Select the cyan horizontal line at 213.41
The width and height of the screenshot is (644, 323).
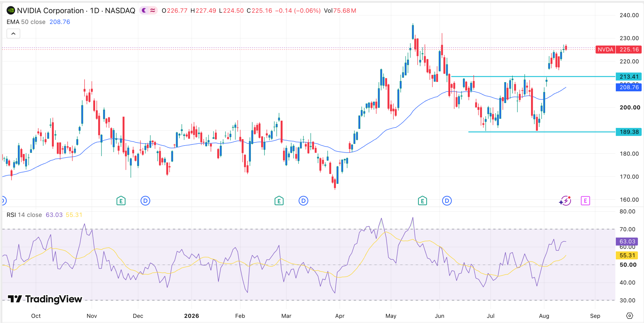pyautogui.click(x=533, y=76)
